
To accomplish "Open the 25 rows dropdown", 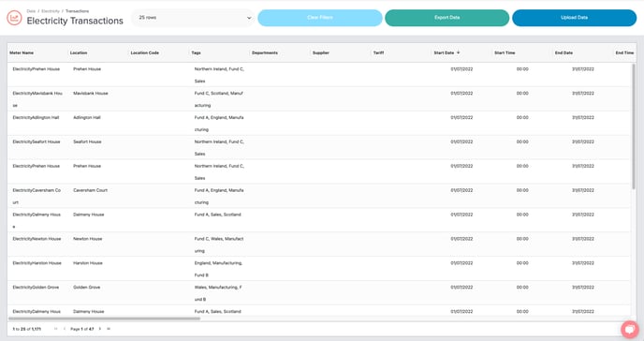I will pyautogui.click(x=193, y=18).
